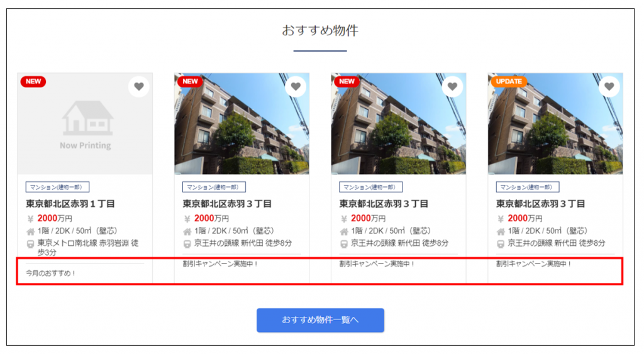Screen dimensions: 644x354
Task: Click the train icon on third card
Action: 344,244
